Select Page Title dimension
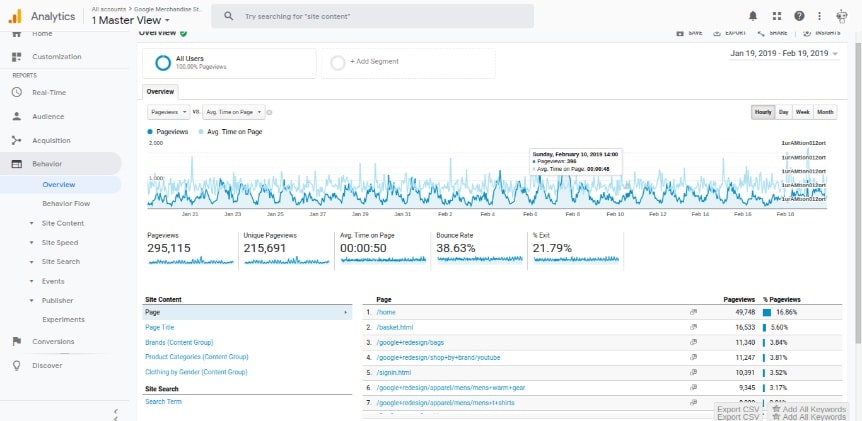 coord(159,327)
